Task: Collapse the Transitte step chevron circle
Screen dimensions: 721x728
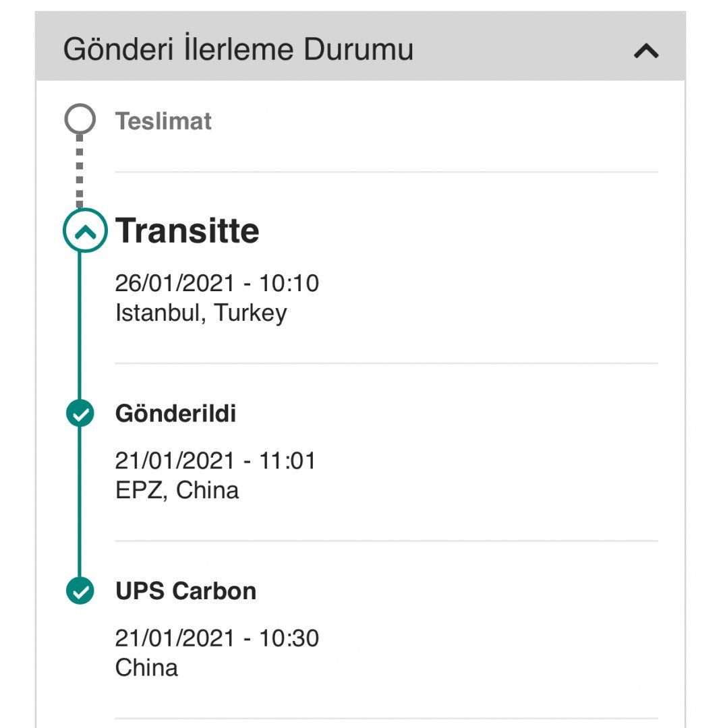Action: [x=85, y=231]
